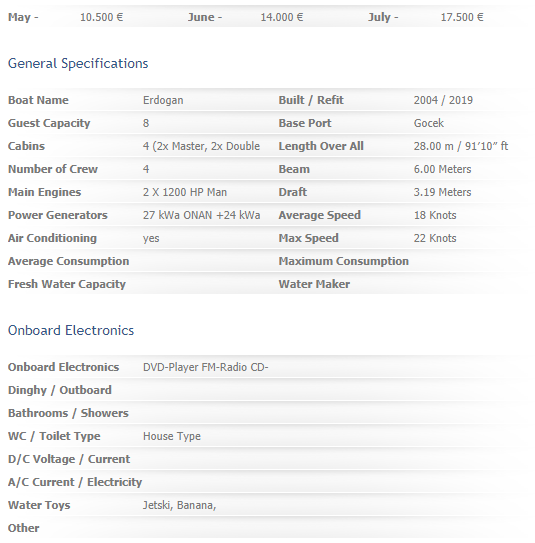
Task: Click the Water Toys value Jetski, Banana
Action: (x=179, y=506)
